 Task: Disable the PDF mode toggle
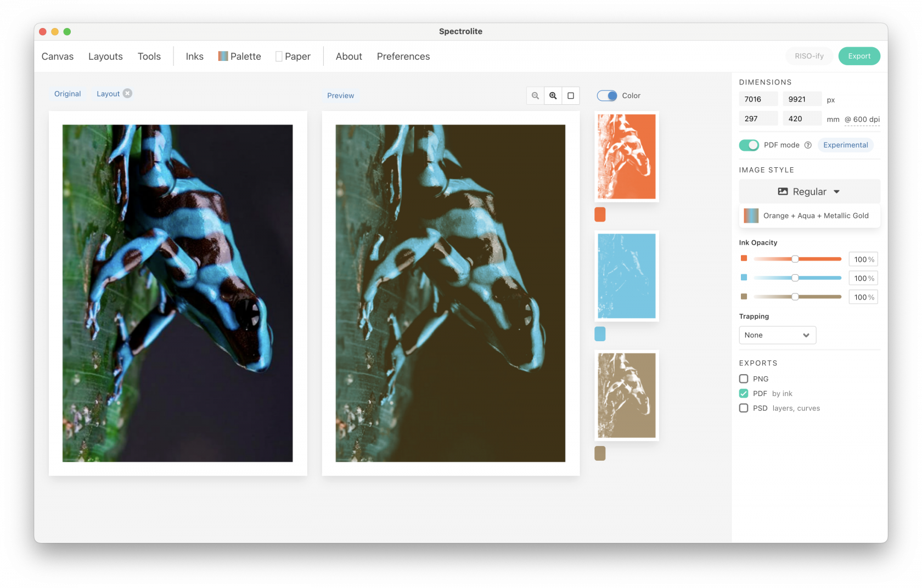point(749,145)
